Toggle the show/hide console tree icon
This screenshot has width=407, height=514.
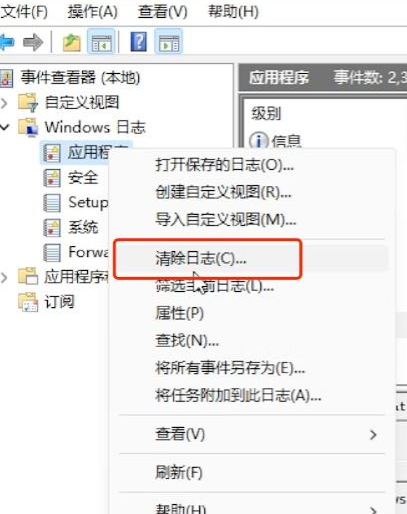tap(101, 42)
